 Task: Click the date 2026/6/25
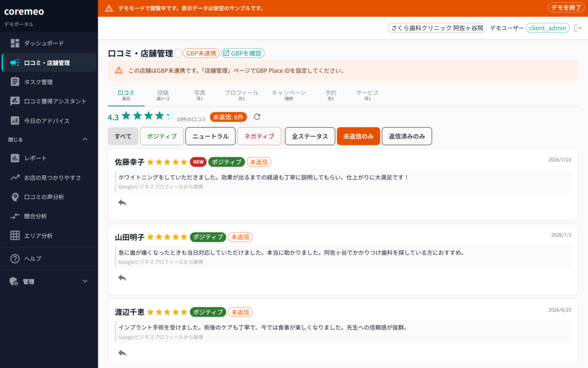point(559,310)
